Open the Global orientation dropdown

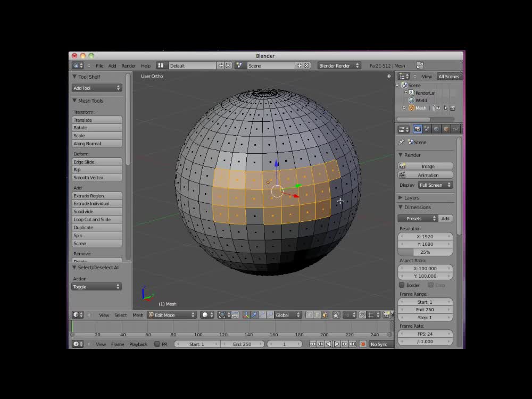click(x=288, y=315)
